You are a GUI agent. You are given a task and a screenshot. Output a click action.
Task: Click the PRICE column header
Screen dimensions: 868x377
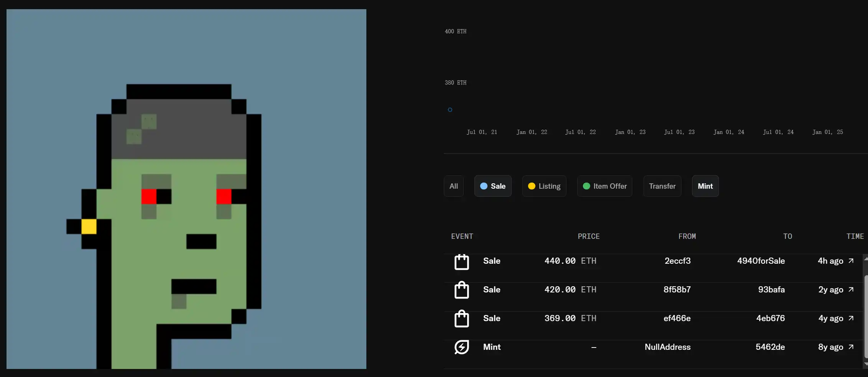click(589, 237)
